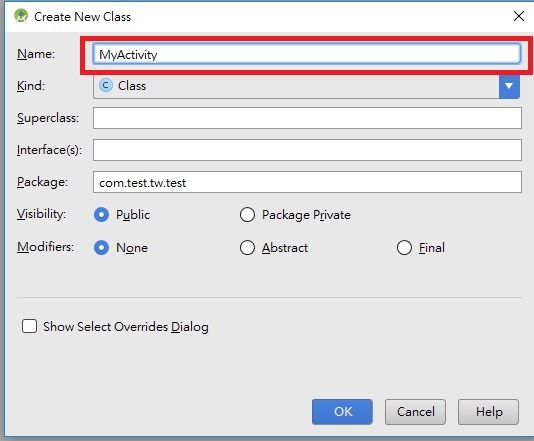Confirm with the OK button
The image size is (534, 441).
(342, 412)
